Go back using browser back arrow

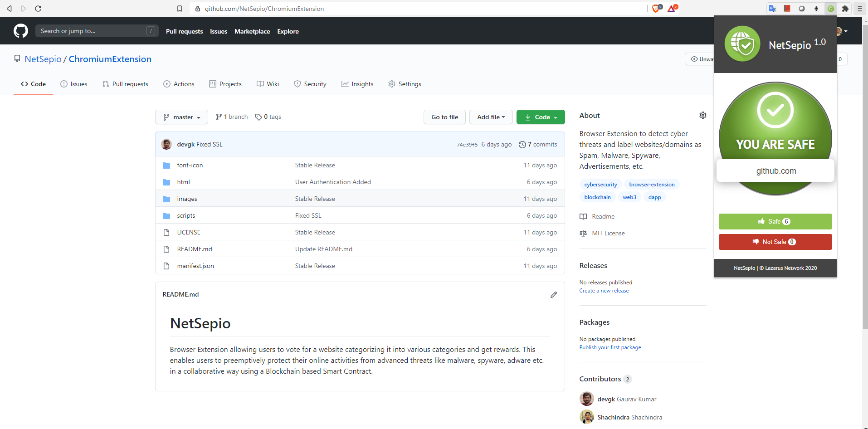pos(9,9)
